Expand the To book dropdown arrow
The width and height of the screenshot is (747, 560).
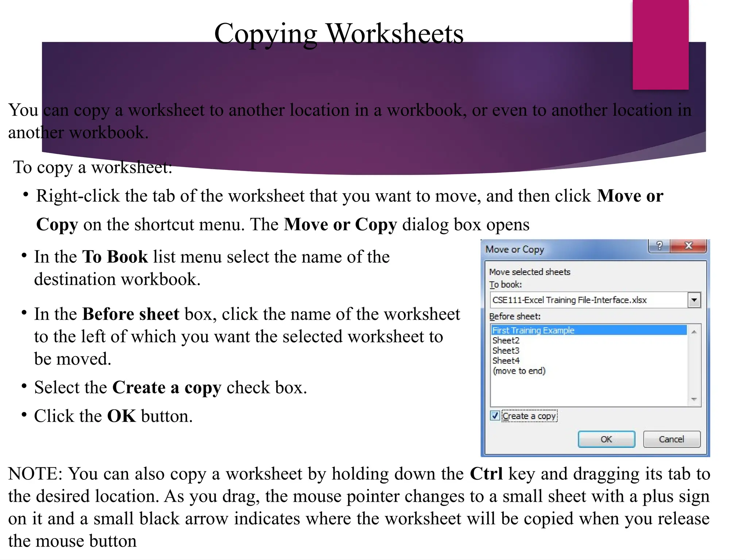pyautogui.click(x=694, y=300)
